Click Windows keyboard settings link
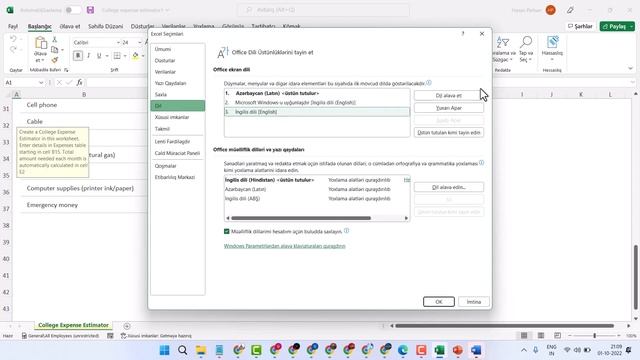 coord(284,246)
